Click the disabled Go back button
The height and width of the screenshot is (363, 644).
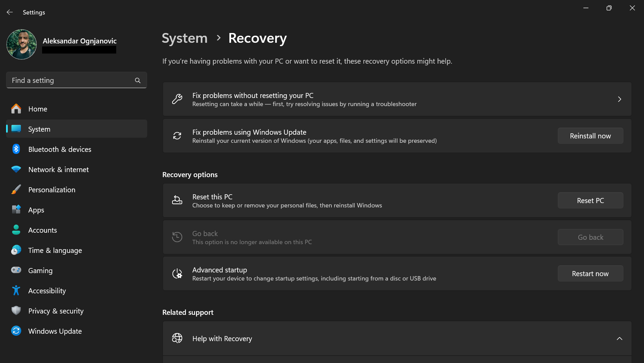590,237
